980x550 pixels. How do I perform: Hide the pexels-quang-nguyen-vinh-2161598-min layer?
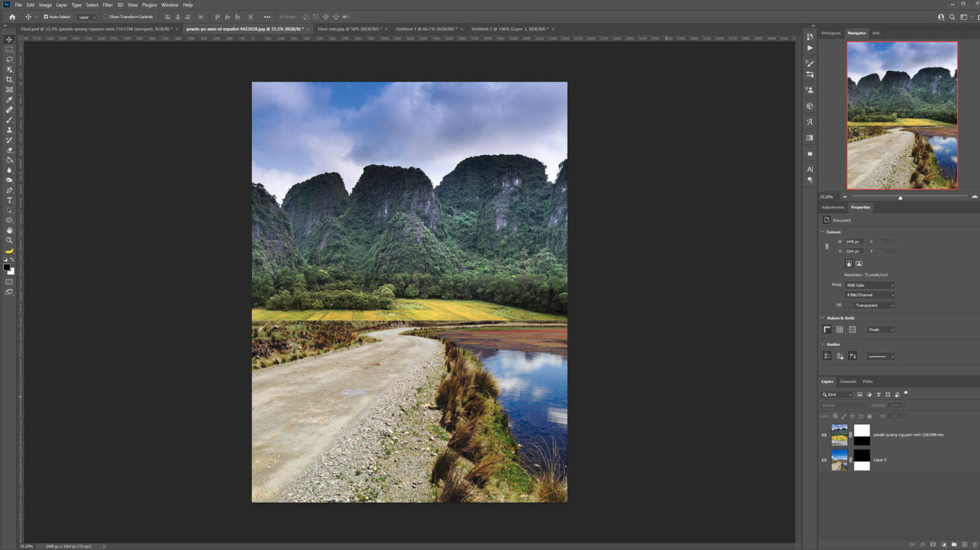824,435
